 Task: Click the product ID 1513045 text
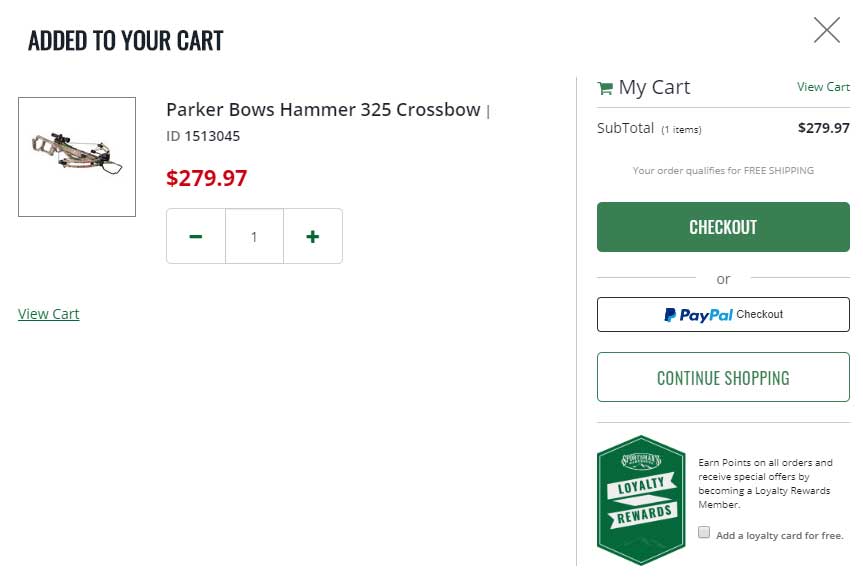pyautogui.click(x=203, y=136)
